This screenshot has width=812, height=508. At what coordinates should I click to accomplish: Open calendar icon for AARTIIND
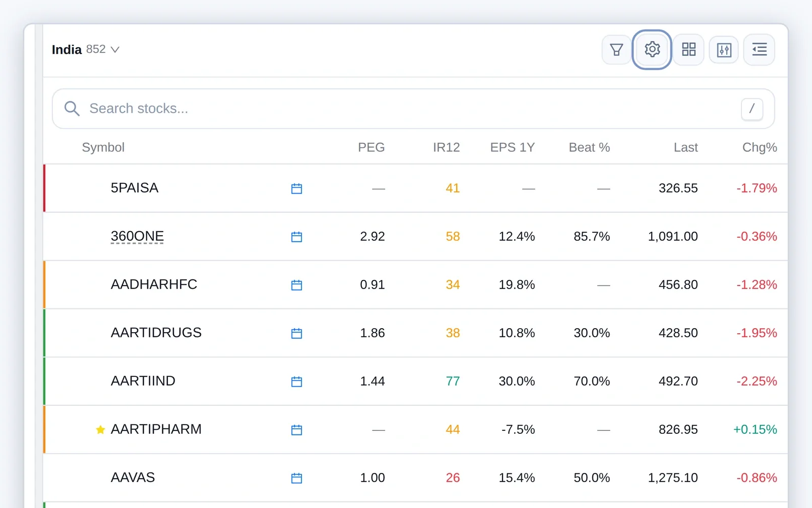(297, 382)
